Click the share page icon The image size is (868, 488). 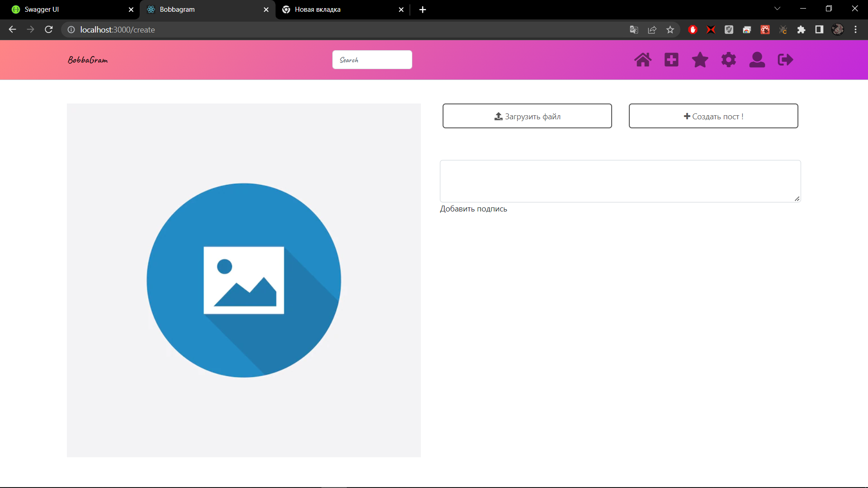pos(652,30)
